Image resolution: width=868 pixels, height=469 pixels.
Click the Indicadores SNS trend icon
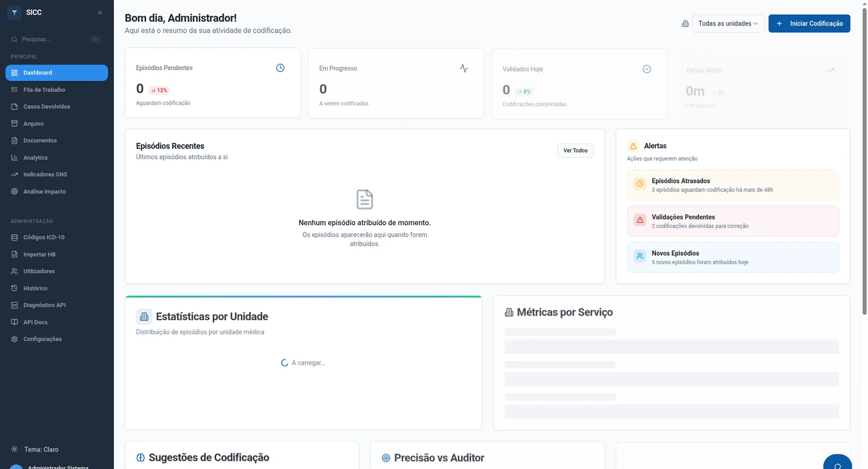click(x=15, y=174)
